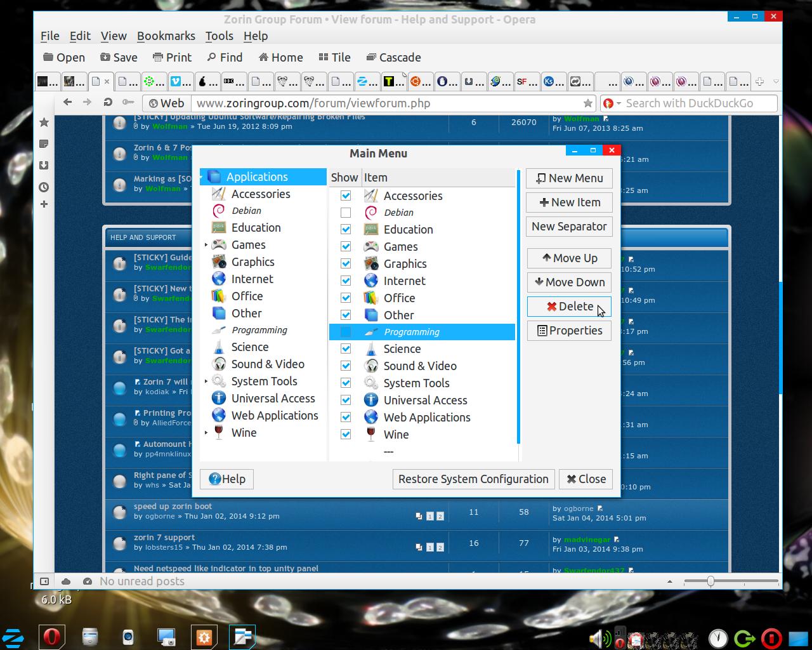Screen dimensions: 812x650
Task: Toggle the Accessories show checkbox
Action: pyautogui.click(x=346, y=196)
